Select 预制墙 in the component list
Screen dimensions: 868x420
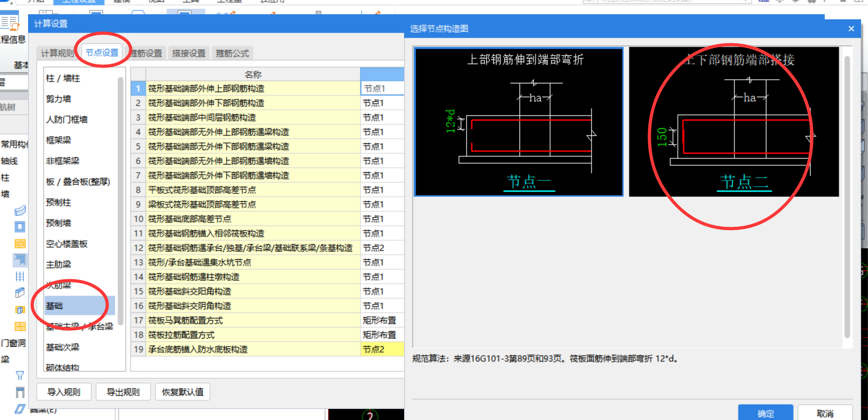pyautogui.click(x=58, y=223)
